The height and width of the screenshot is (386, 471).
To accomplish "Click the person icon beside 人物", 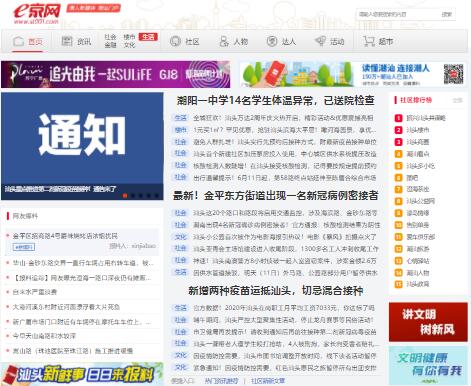I will [224, 41].
